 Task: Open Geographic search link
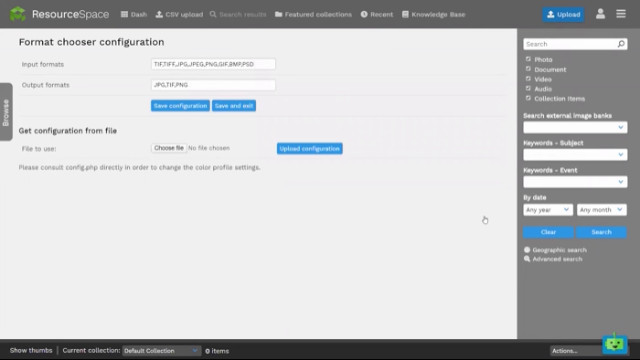point(559,250)
